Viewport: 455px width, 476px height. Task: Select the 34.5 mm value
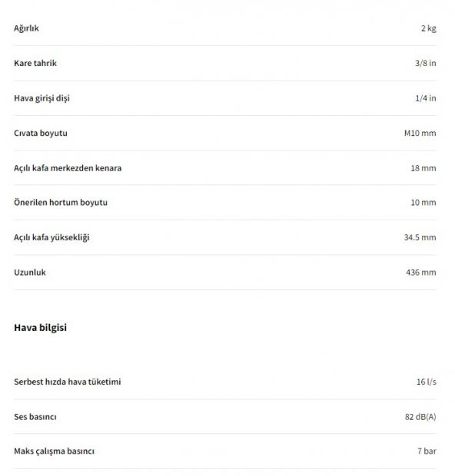[420, 237]
